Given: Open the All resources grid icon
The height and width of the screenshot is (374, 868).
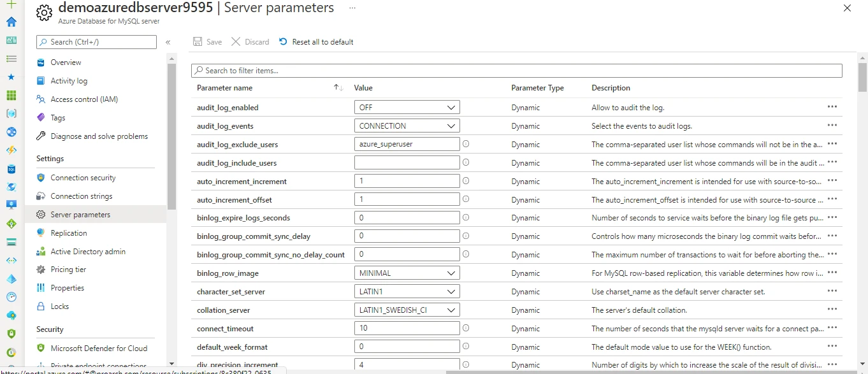Looking at the screenshot, I should coord(10,95).
